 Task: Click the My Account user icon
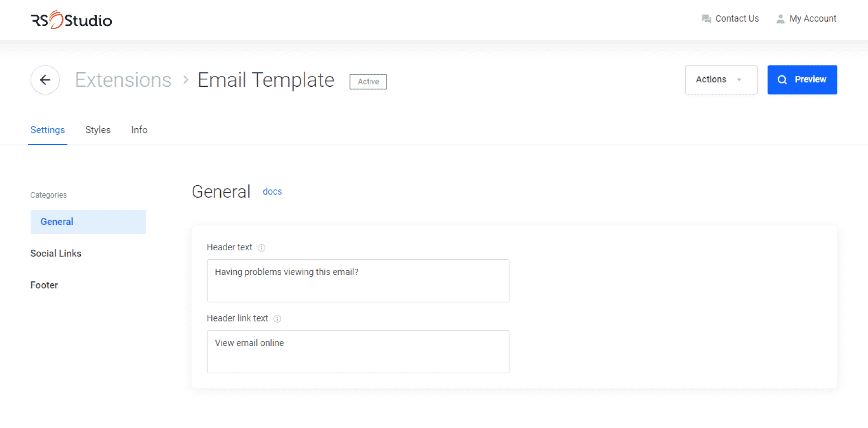(x=781, y=19)
